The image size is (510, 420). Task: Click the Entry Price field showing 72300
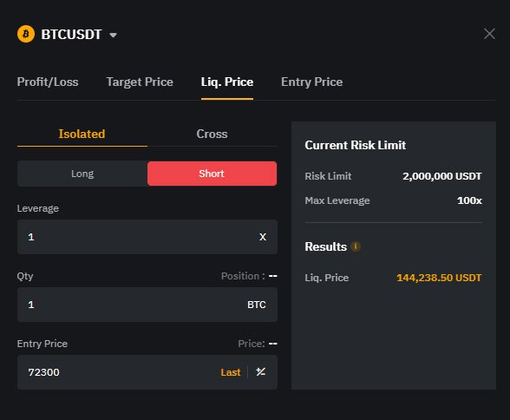[x=147, y=372]
